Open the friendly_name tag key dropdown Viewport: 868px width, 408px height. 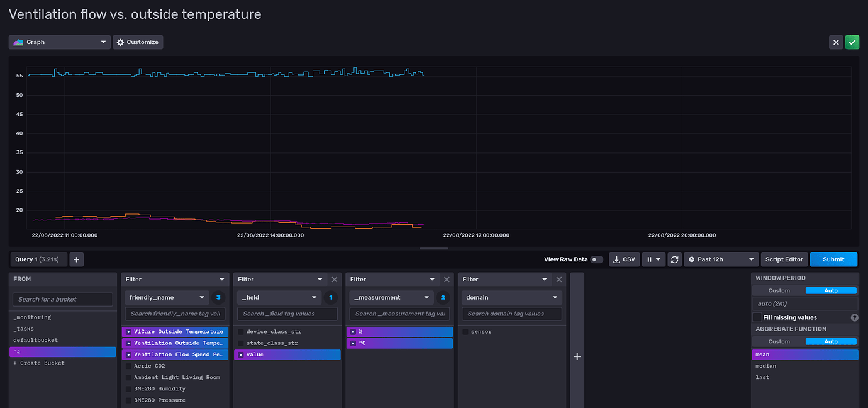pyautogui.click(x=167, y=297)
